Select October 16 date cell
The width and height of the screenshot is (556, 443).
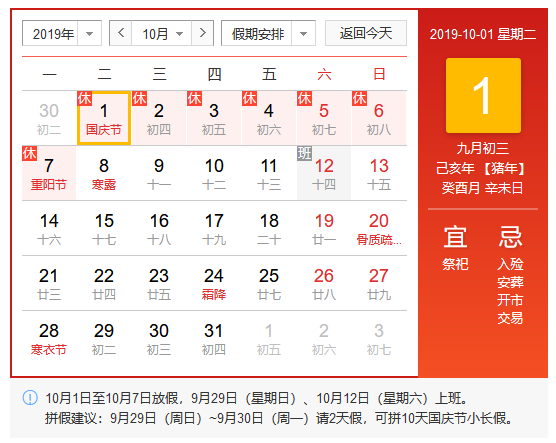[x=159, y=228]
